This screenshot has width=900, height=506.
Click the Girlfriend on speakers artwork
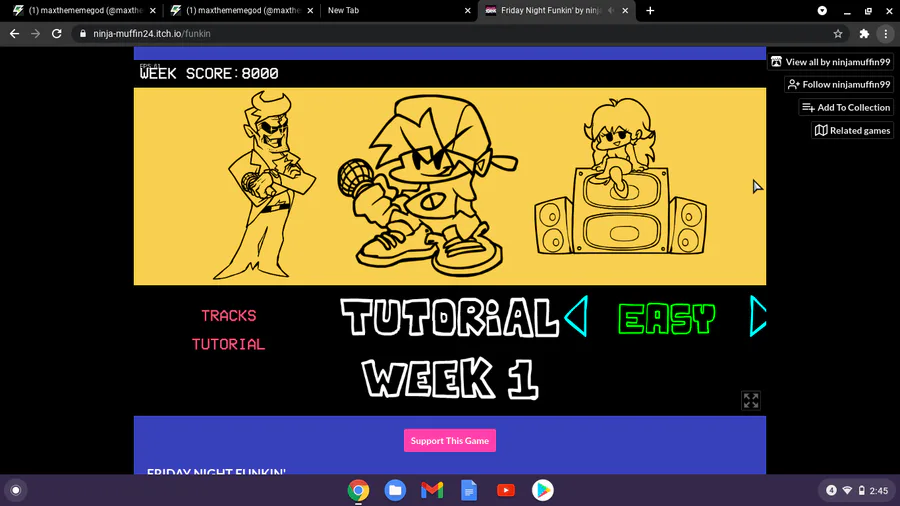point(620,176)
